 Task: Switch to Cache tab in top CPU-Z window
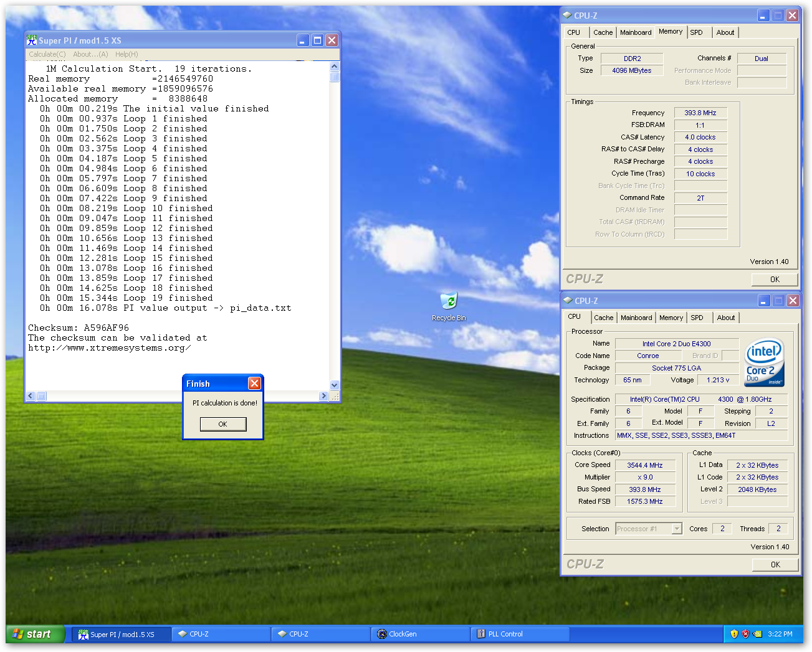click(x=603, y=32)
